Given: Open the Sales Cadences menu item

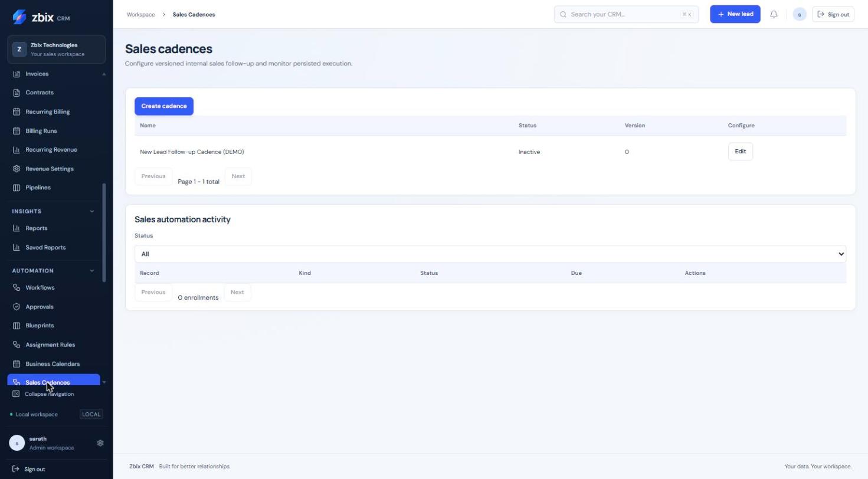Looking at the screenshot, I should (x=54, y=381).
